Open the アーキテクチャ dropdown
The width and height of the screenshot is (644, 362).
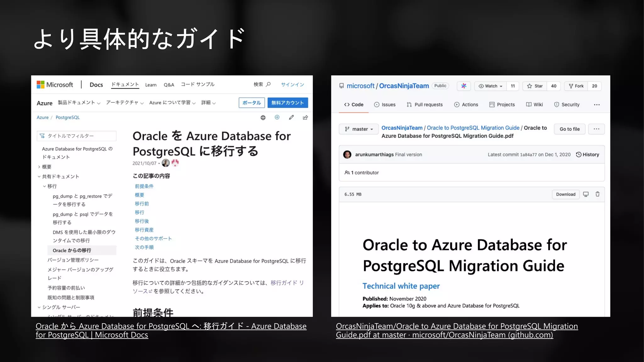tap(125, 103)
